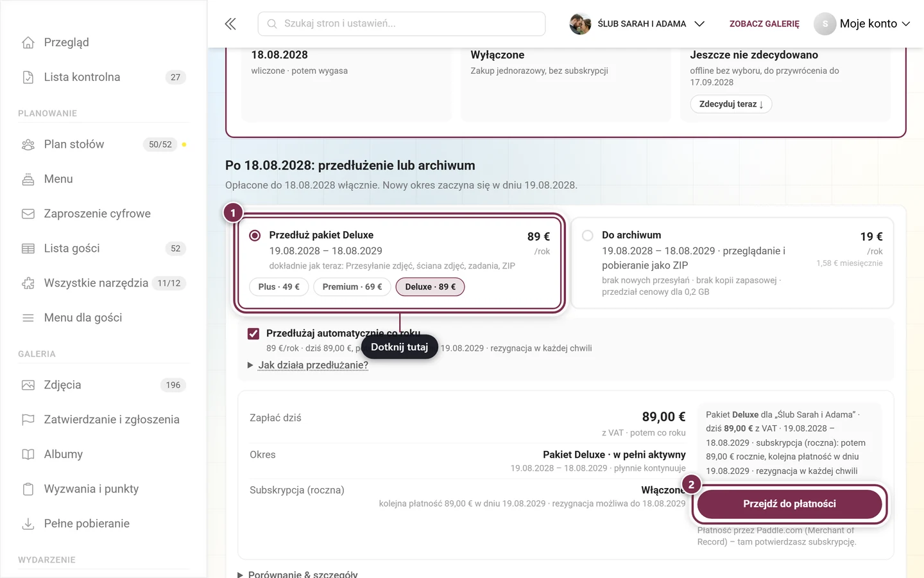
Task: Open Ślub Sarah i Adama dropdown
Action: coord(638,24)
